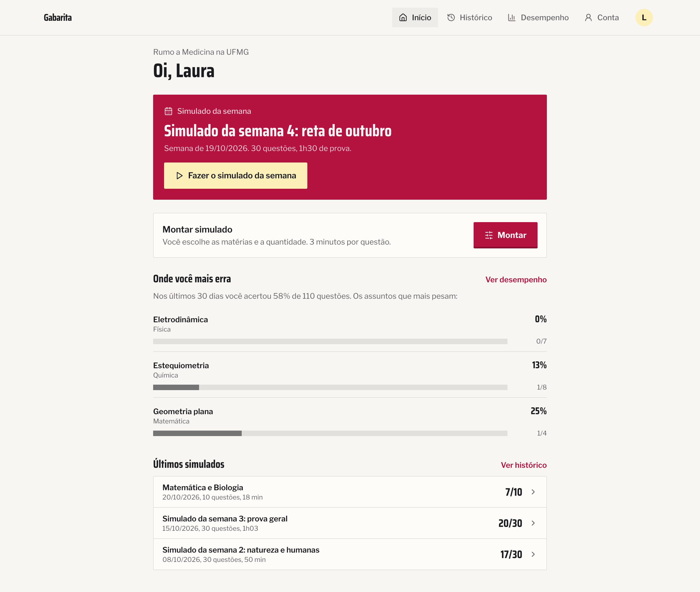
Task: Click the sliders icon on the Montar button
Action: point(489,235)
